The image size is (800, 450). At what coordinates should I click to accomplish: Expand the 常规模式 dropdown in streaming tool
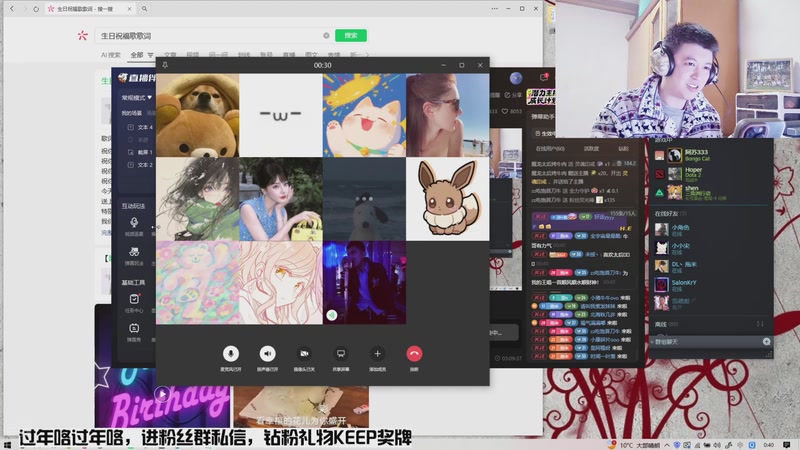tap(137, 97)
